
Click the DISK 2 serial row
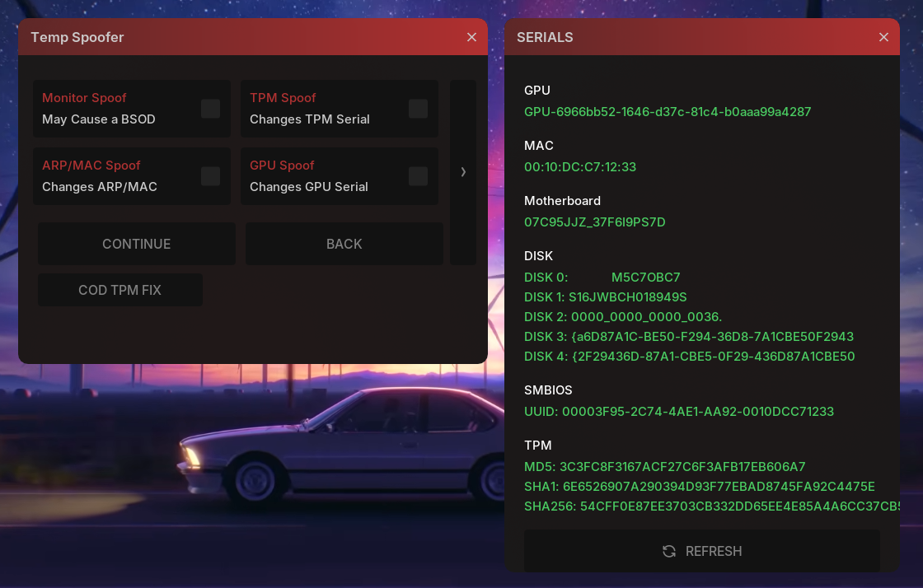623,317
